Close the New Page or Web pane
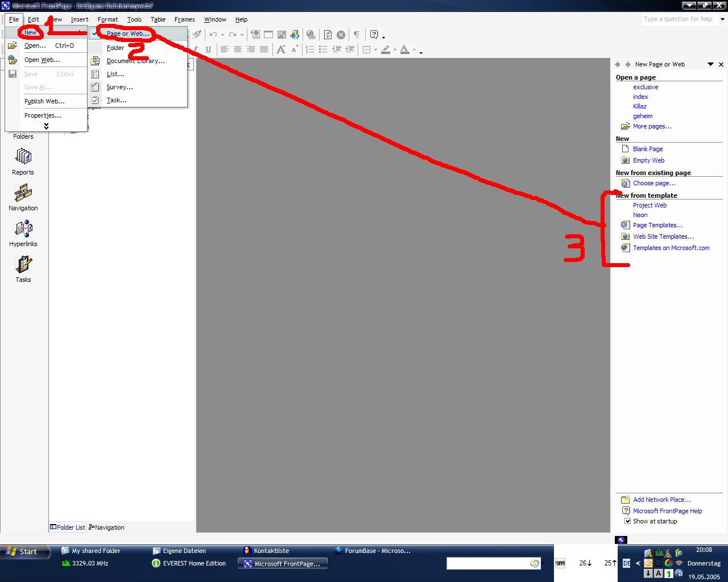Image resolution: width=728 pixels, height=582 pixels. click(x=721, y=64)
